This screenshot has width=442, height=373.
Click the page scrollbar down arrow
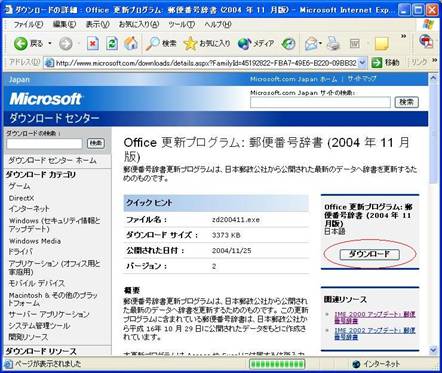point(433,349)
